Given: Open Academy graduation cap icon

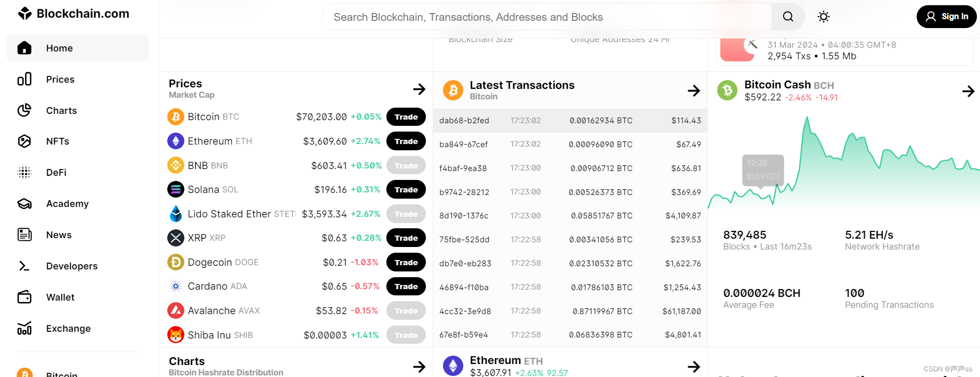Looking at the screenshot, I should (x=24, y=203).
